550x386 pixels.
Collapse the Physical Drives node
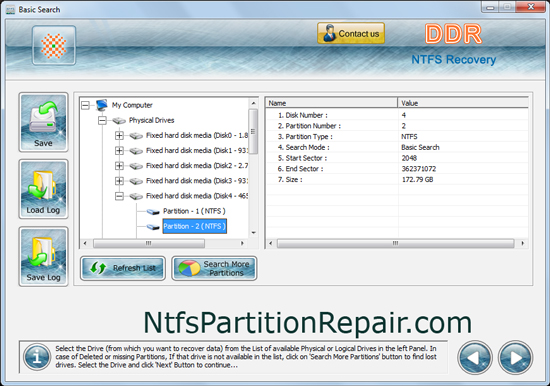click(x=102, y=120)
